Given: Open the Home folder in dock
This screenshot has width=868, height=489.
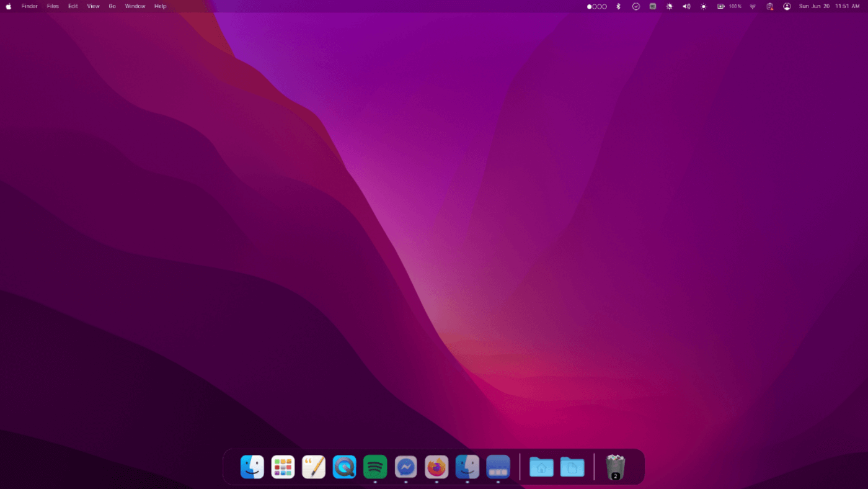Looking at the screenshot, I should click(541, 467).
